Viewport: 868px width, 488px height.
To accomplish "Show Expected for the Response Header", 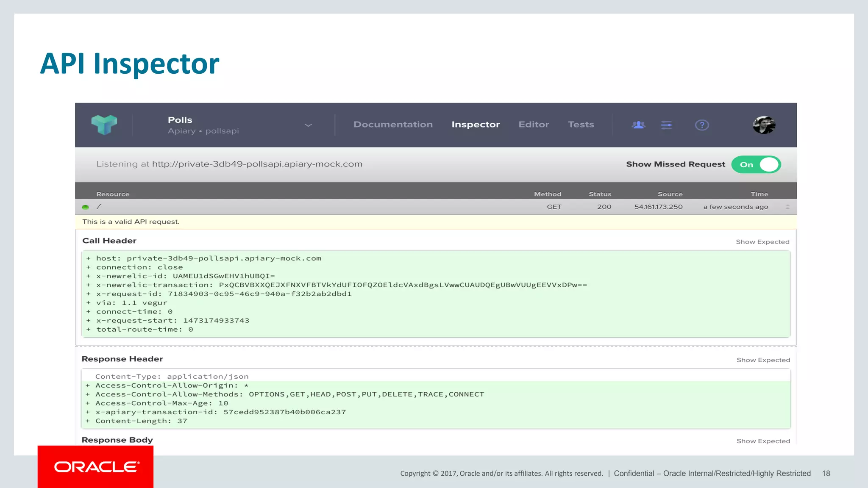I will click(x=763, y=360).
